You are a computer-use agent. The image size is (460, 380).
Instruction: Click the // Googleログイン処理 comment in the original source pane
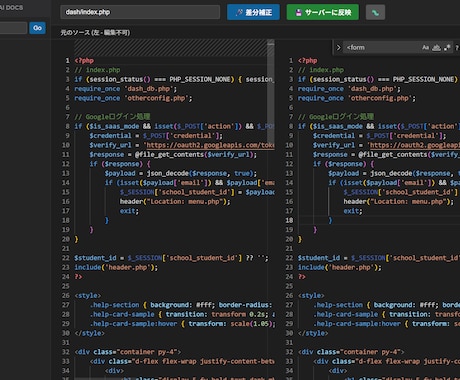tap(112, 117)
